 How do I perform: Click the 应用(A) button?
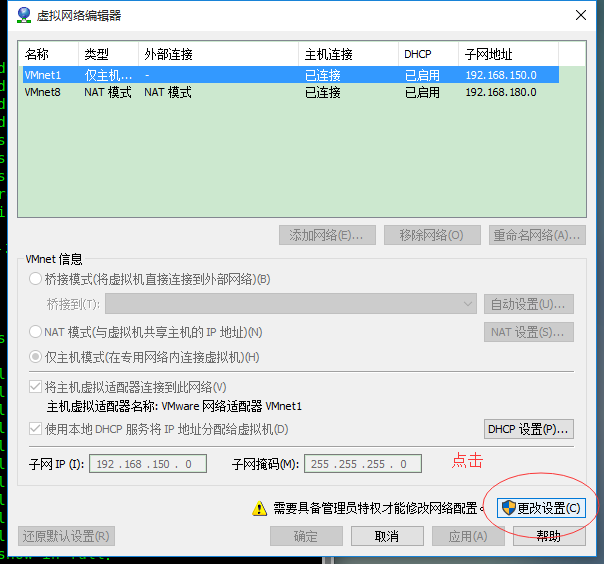pyautogui.click(x=468, y=536)
